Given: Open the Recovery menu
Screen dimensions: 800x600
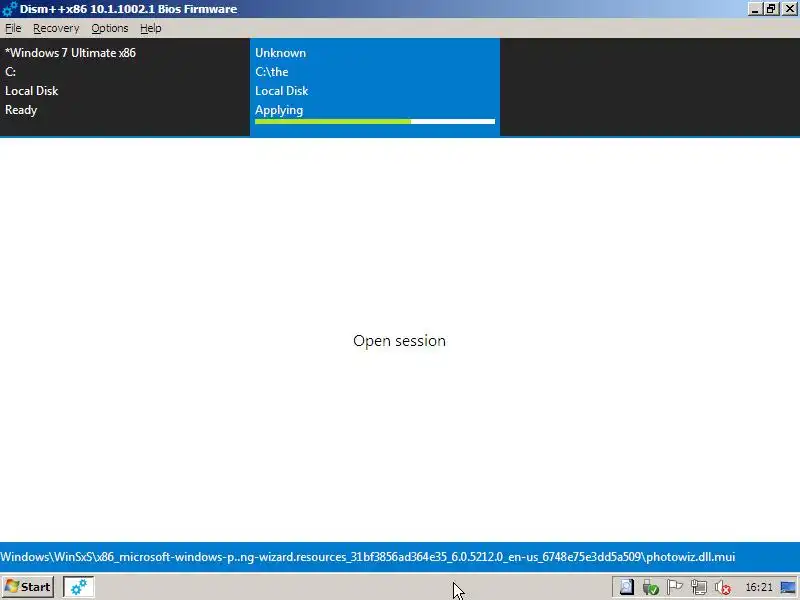Looking at the screenshot, I should click(x=56, y=28).
